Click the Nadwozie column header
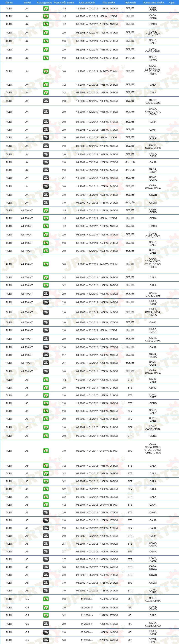Viewport: 179px width, 644px height. pos(130,3)
